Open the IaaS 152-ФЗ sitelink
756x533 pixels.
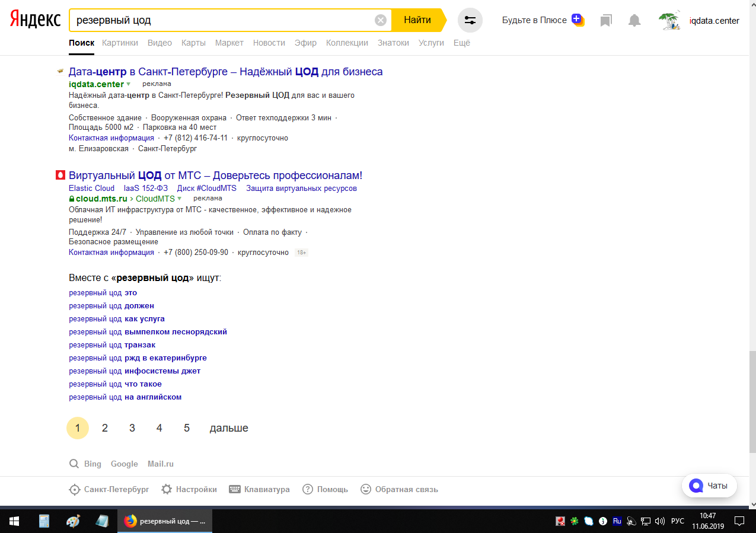pyautogui.click(x=146, y=189)
